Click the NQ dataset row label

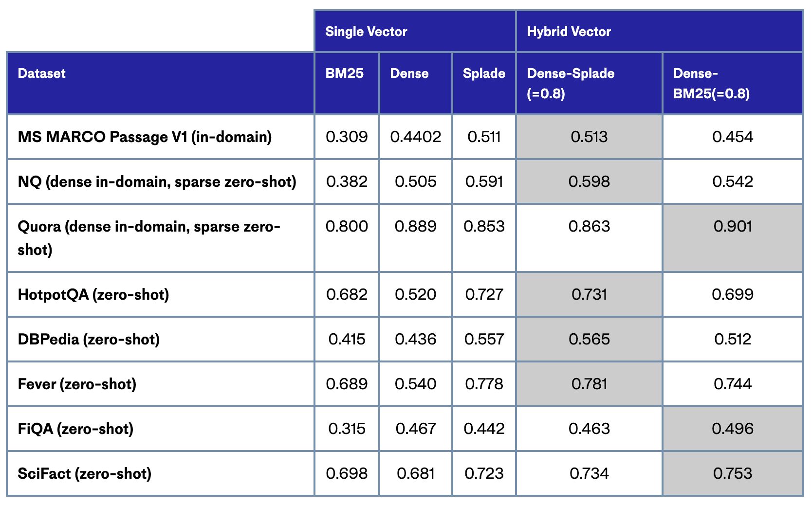click(x=157, y=181)
